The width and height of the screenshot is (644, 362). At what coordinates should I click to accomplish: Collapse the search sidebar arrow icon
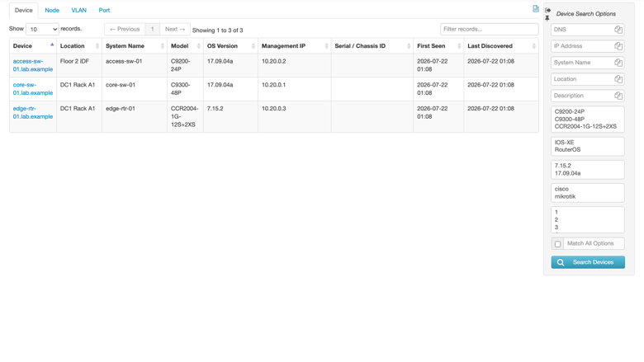point(547,10)
